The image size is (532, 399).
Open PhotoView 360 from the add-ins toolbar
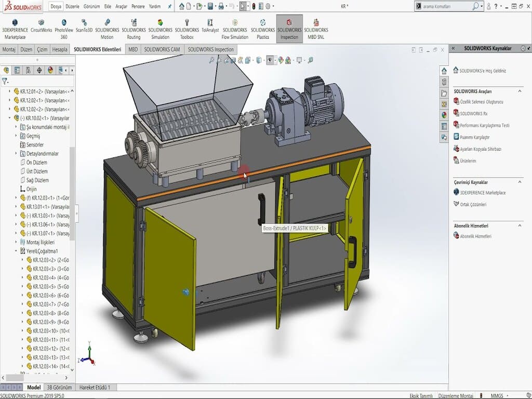(62, 23)
